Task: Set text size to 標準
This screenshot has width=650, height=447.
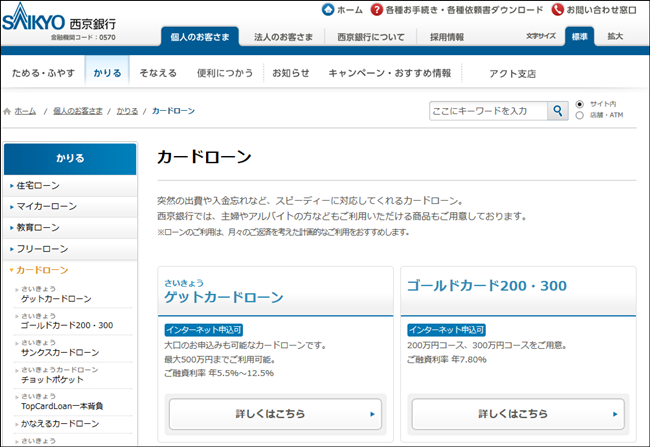Action: (580, 36)
